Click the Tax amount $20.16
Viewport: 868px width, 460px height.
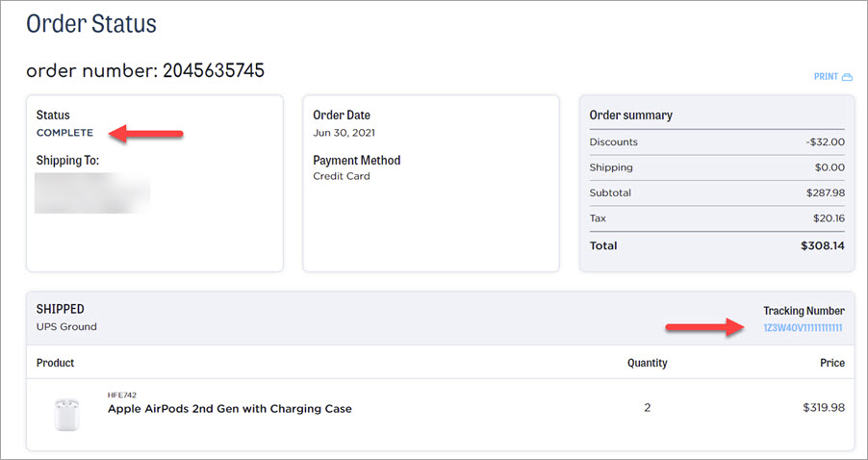(x=827, y=218)
